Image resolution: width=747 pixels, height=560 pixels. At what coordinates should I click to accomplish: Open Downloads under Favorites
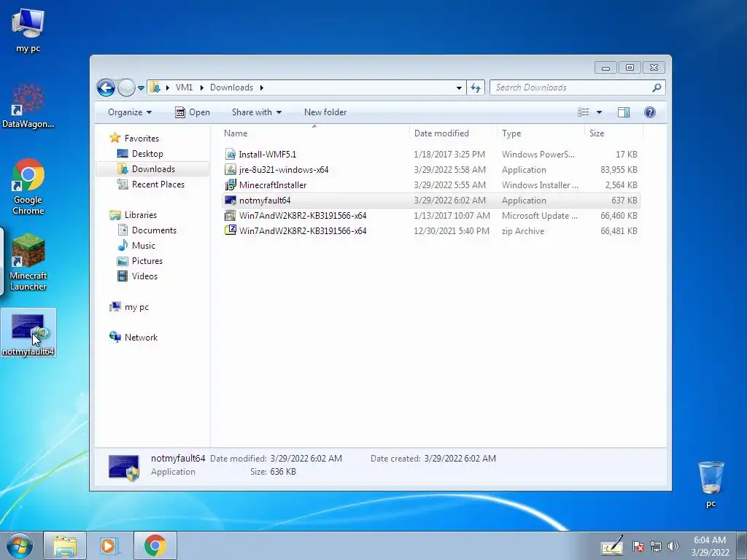[x=153, y=169]
